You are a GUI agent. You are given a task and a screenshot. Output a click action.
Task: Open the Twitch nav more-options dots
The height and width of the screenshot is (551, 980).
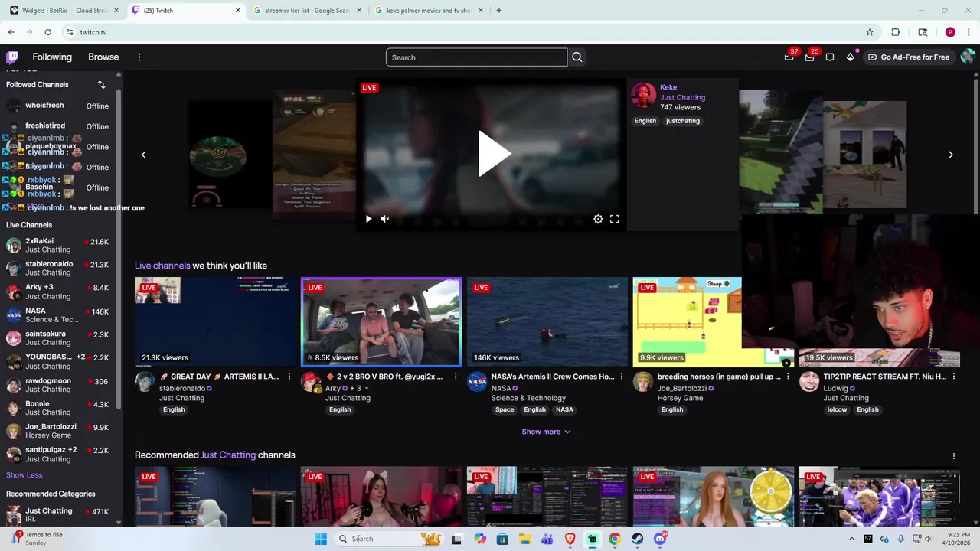pyautogui.click(x=139, y=57)
